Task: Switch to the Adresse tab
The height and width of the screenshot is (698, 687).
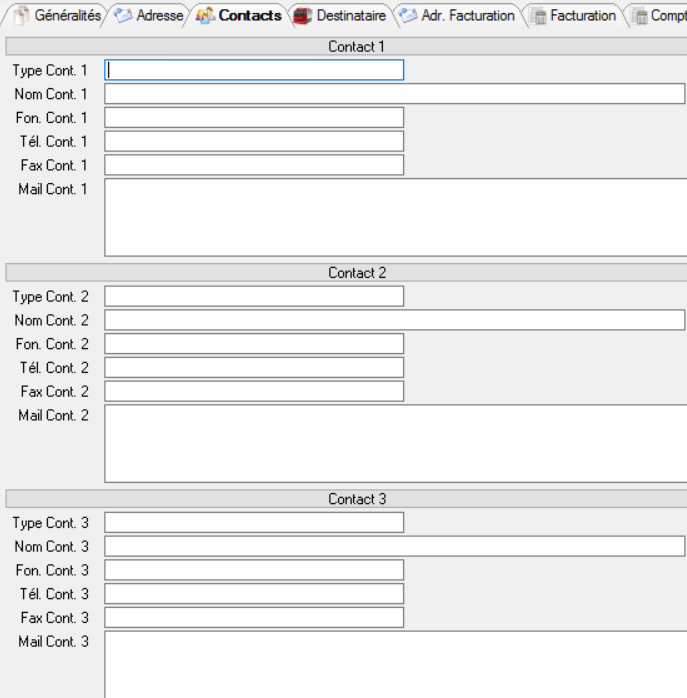Action: pos(159,16)
